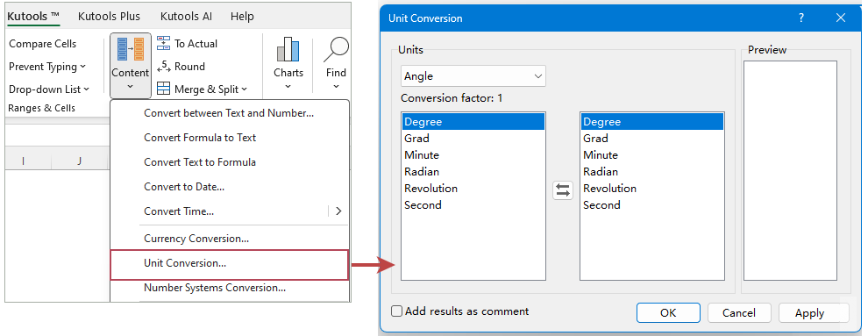
Task: Click the Merge & Split icon
Action: 164,89
